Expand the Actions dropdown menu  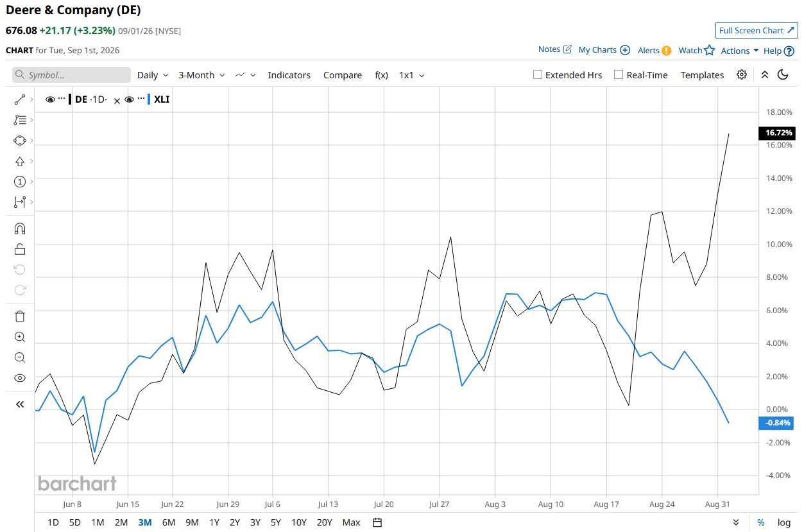740,51
